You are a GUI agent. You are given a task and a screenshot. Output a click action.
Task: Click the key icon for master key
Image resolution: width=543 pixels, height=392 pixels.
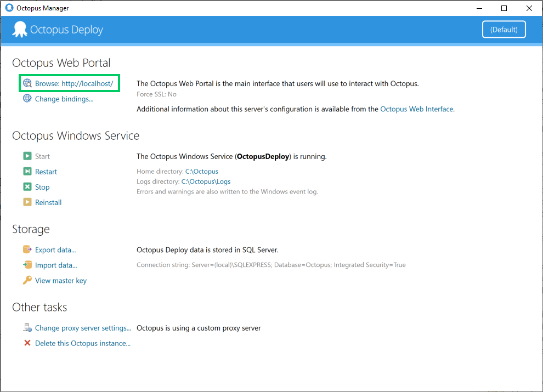pos(27,280)
